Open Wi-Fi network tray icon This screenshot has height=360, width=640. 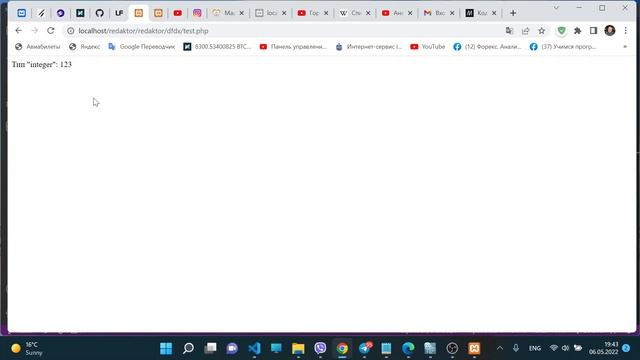(x=554, y=348)
